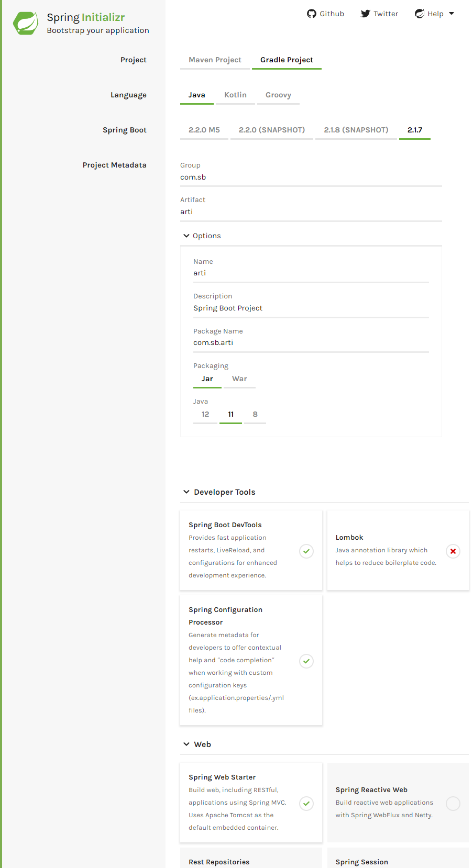Select Jar packaging
The height and width of the screenshot is (868, 473).
(x=207, y=379)
